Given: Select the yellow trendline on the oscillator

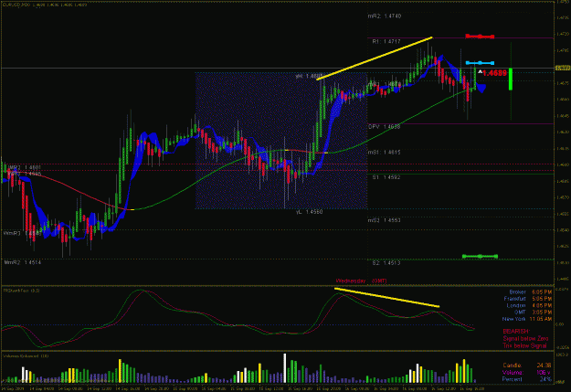Looking at the screenshot, I should (x=386, y=298).
